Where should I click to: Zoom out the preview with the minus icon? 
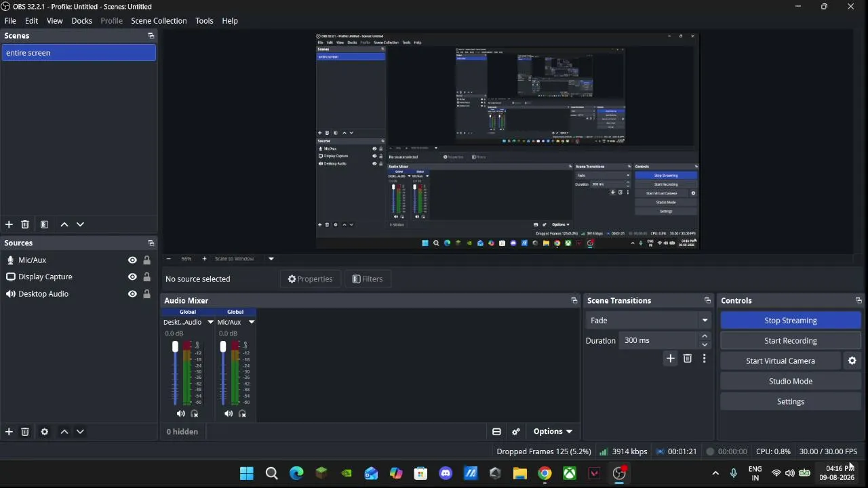pos(168,259)
